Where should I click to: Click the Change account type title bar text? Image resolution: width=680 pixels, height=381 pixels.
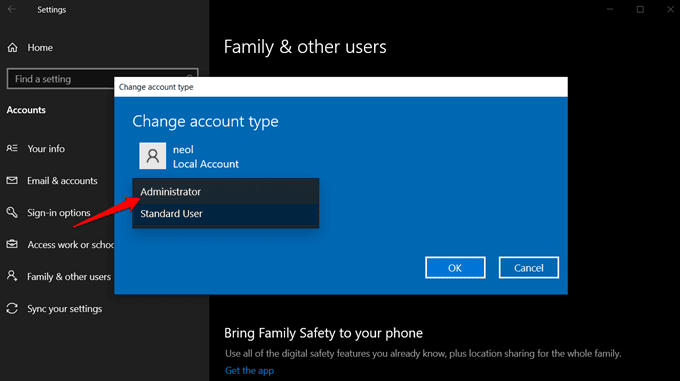click(x=156, y=87)
